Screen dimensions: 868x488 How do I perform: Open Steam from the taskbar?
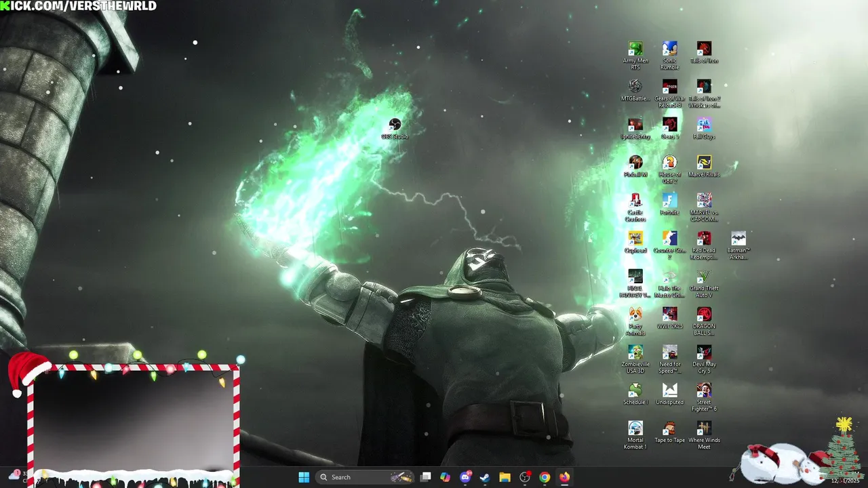pyautogui.click(x=485, y=477)
